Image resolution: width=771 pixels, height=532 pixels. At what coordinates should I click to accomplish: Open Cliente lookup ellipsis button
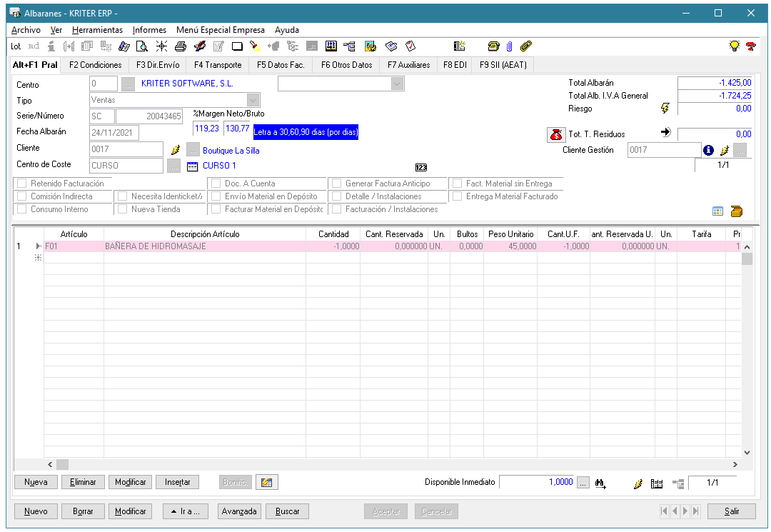click(x=193, y=149)
